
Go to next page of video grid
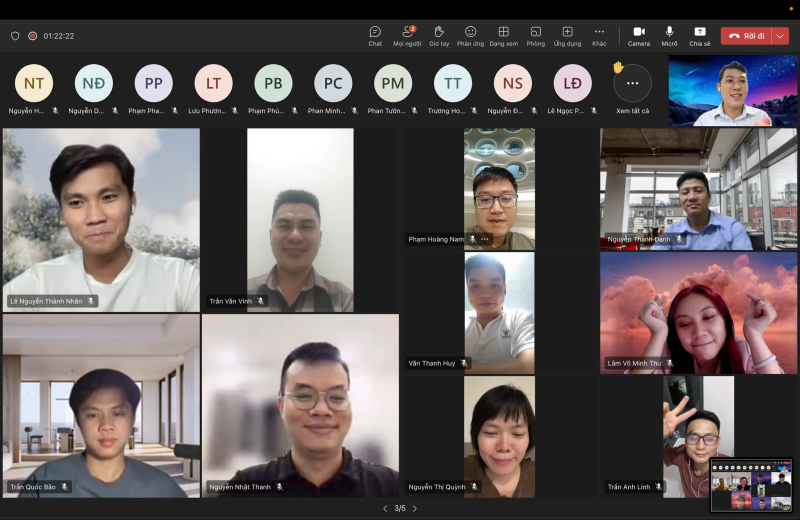coord(415,508)
